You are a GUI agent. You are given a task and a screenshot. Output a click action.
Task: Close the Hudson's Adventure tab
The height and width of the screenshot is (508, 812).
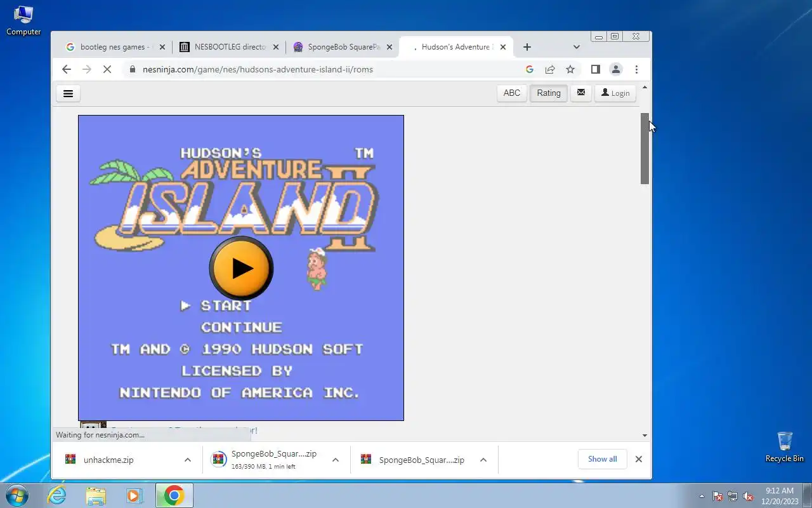[x=503, y=47]
